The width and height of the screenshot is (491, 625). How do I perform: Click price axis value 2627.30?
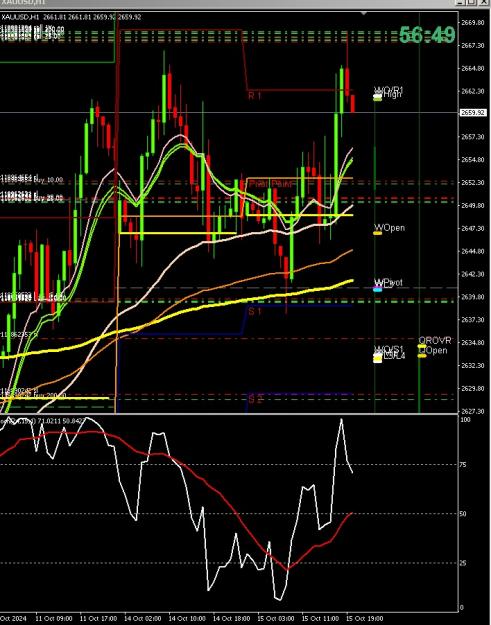click(473, 411)
